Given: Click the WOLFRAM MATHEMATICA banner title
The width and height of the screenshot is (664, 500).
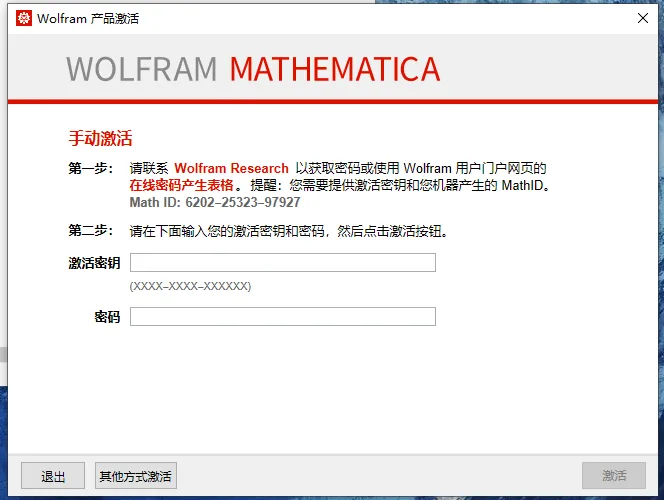Looking at the screenshot, I should (x=253, y=69).
